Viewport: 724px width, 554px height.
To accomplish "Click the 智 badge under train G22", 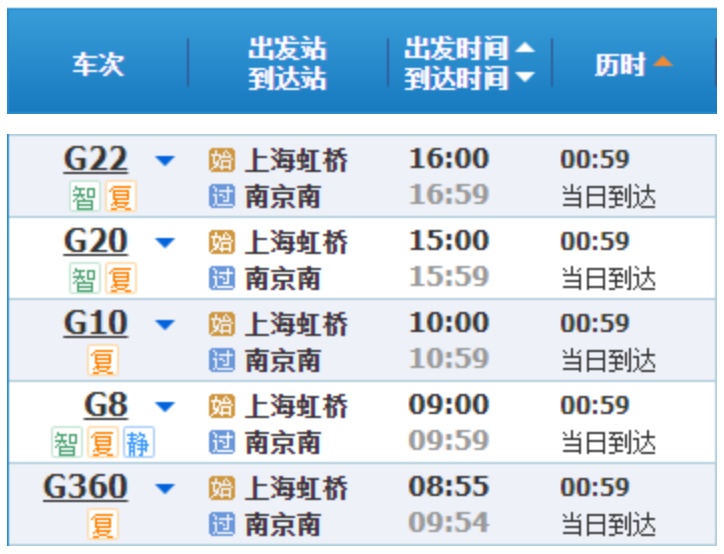I will 84,197.
